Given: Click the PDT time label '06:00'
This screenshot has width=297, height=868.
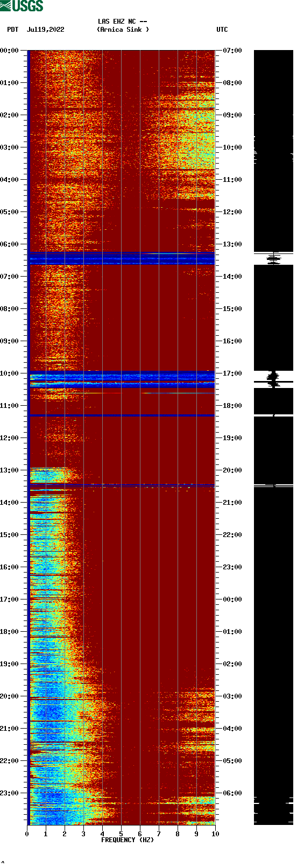Looking at the screenshot, I should click(x=9, y=244).
